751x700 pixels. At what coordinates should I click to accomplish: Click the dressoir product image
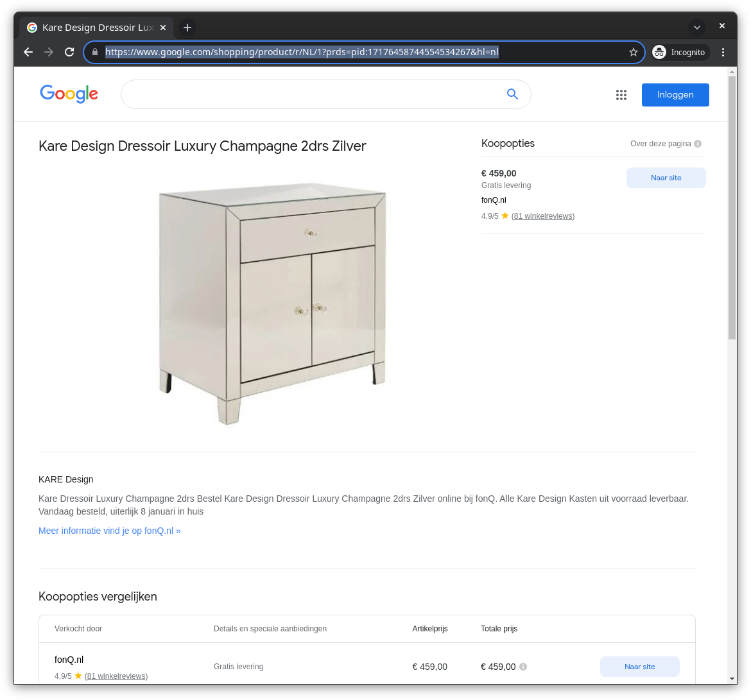click(x=272, y=303)
